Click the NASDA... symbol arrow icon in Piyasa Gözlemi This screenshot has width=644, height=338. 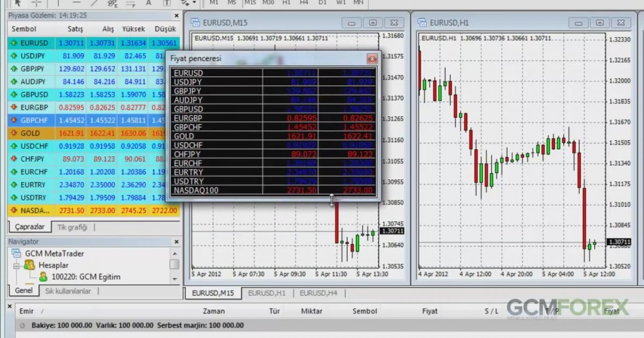click(14, 210)
